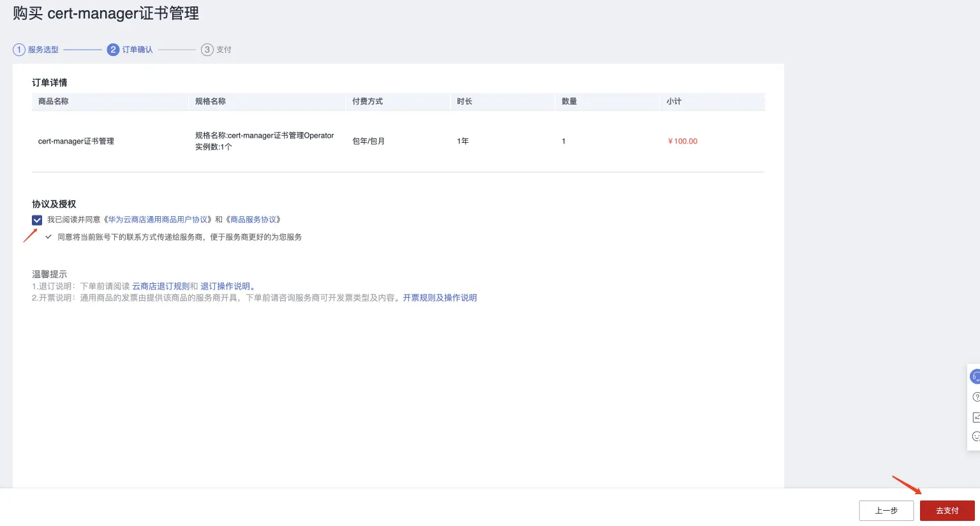Viewport: 980px width, 526px height.
Task: Click checkmark for sharing contact info consent
Action: [48, 237]
